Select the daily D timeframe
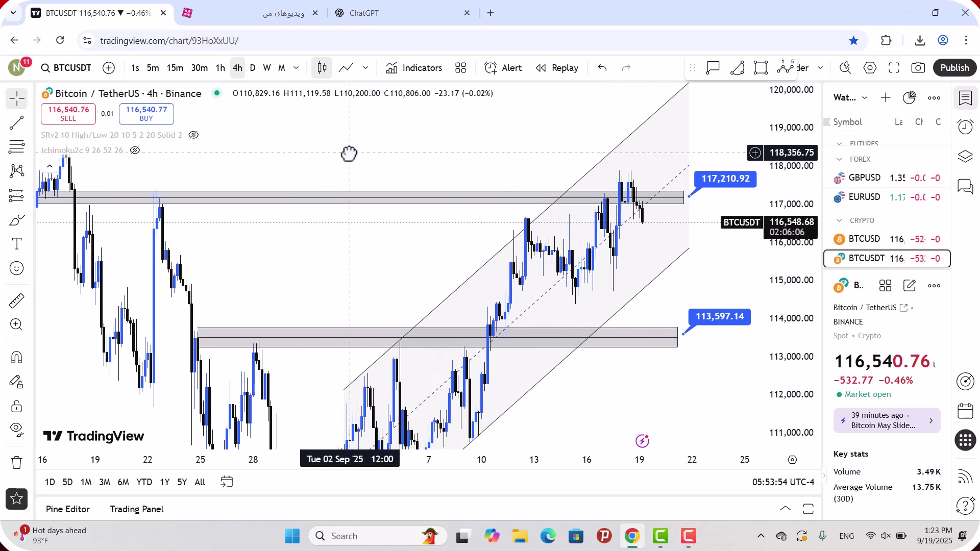980x551 pixels. click(x=253, y=68)
